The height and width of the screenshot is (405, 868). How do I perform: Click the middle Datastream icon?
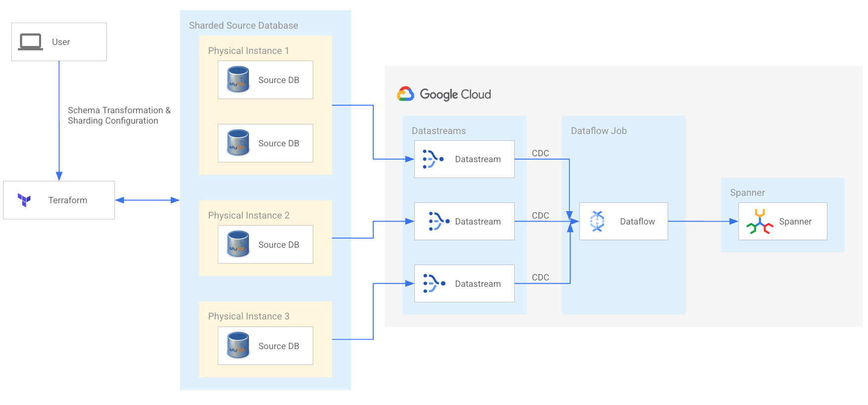coord(438,221)
